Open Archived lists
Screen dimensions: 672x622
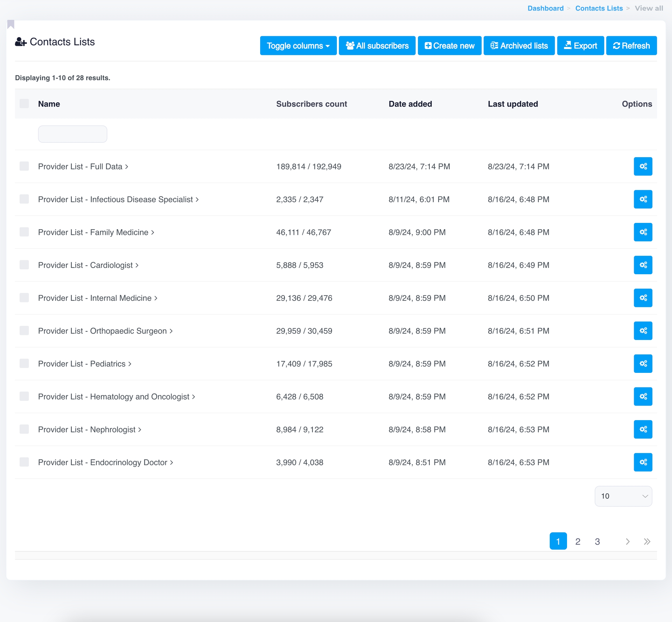(x=519, y=46)
